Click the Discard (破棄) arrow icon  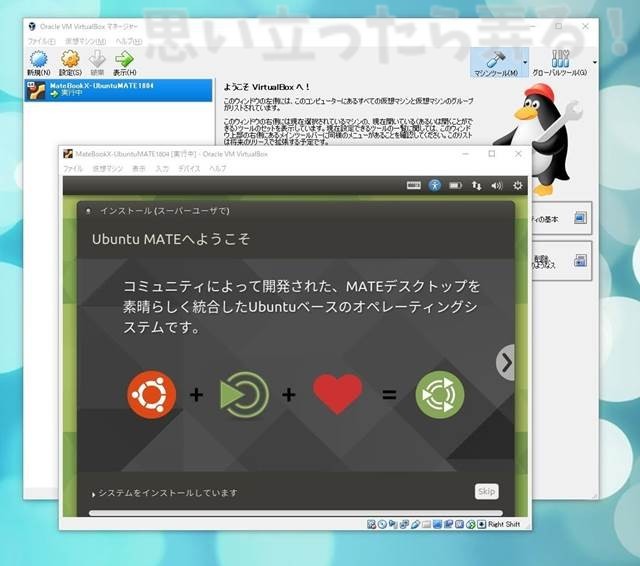[97, 60]
